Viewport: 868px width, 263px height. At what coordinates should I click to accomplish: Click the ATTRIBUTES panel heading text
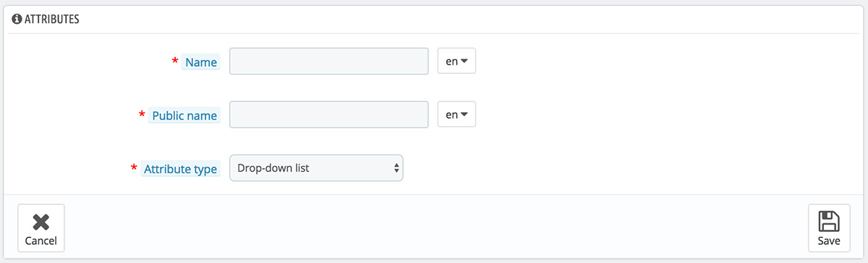(x=52, y=20)
